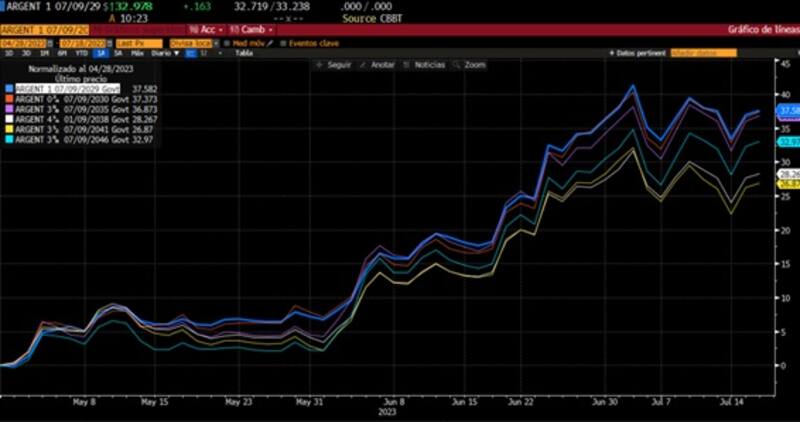Enable the Med móv checkbox
Image resolution: width=800 pixels, height=422 pixels.
227,43
